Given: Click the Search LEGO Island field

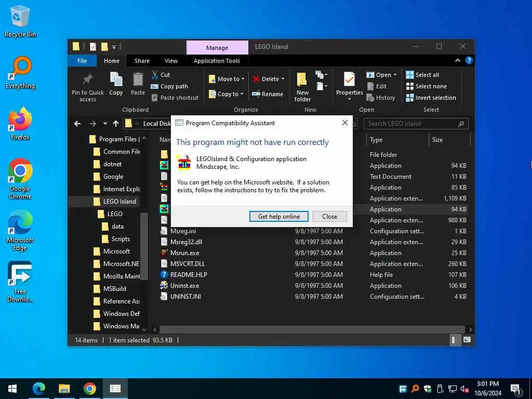Looking at the screenshot, I should point(416,124).
